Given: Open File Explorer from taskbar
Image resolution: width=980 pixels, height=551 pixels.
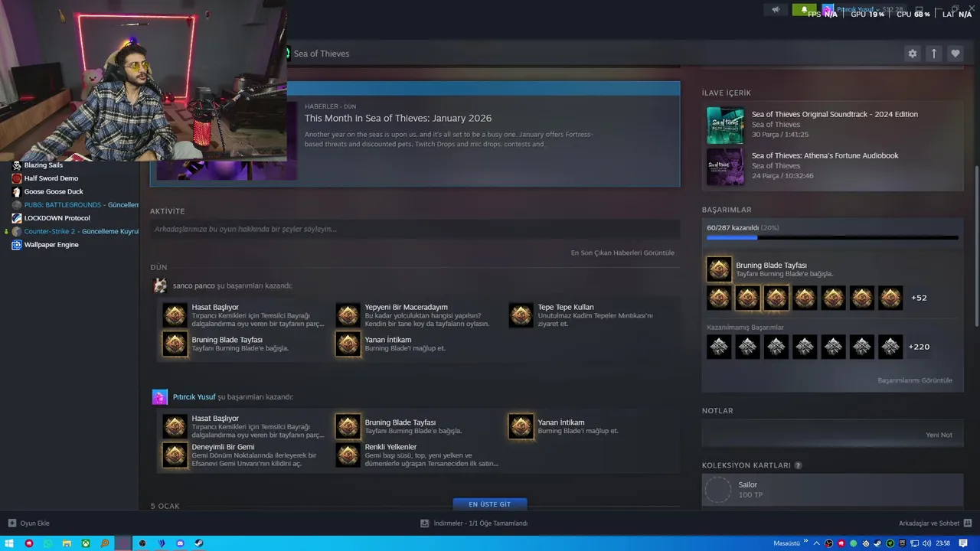Looking at the screenshot, I should [x=67, y=543].
